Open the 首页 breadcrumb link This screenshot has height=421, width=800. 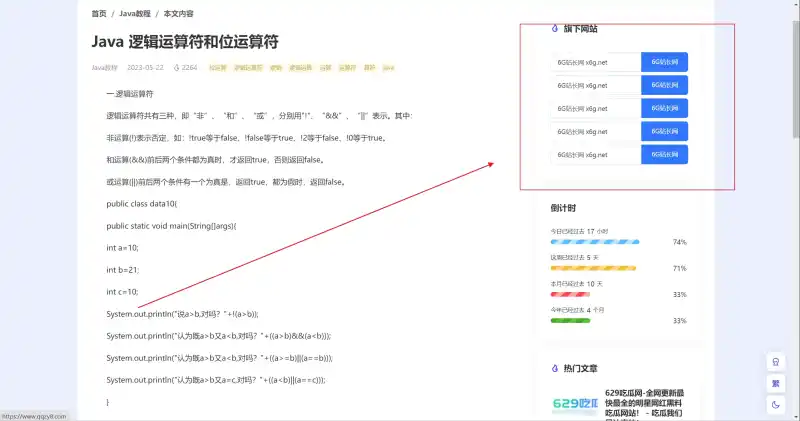(x=99, y=14)
